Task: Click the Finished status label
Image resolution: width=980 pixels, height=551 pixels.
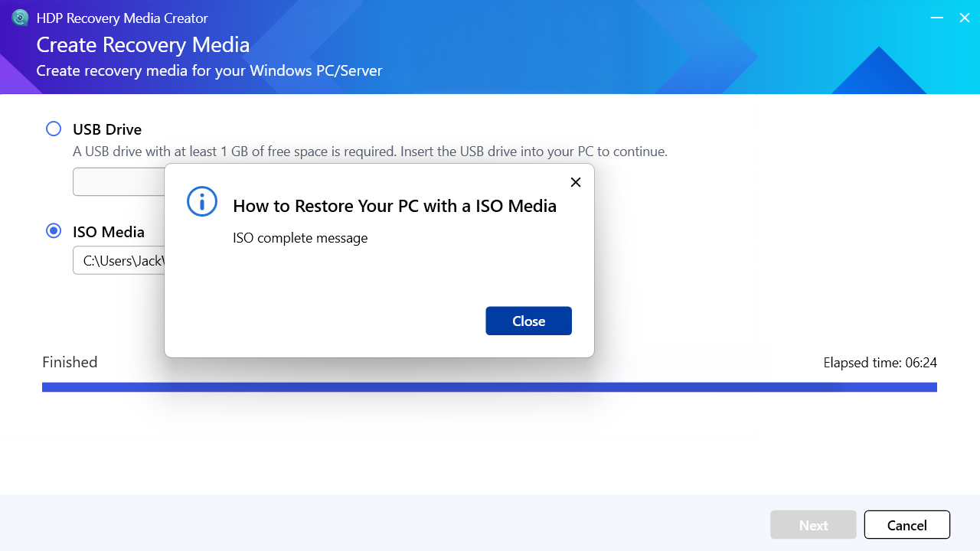Action: click(x=70, y=362)
